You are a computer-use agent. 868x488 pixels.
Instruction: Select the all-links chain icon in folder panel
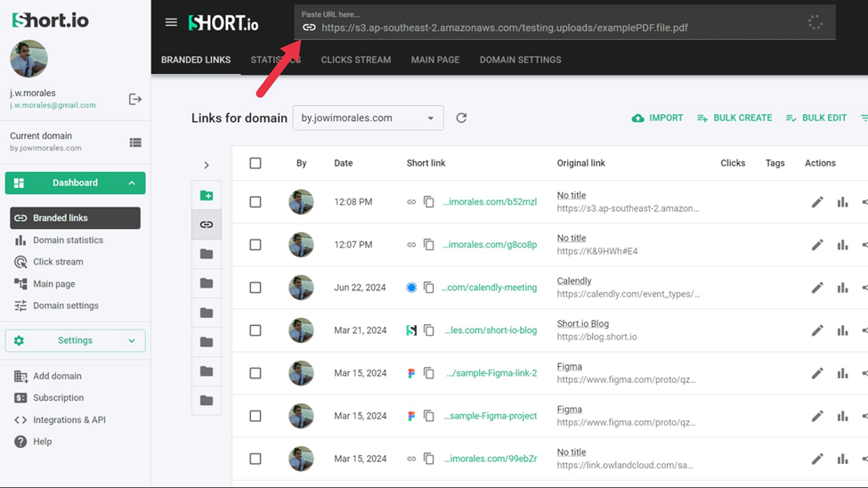pos(207,224)
